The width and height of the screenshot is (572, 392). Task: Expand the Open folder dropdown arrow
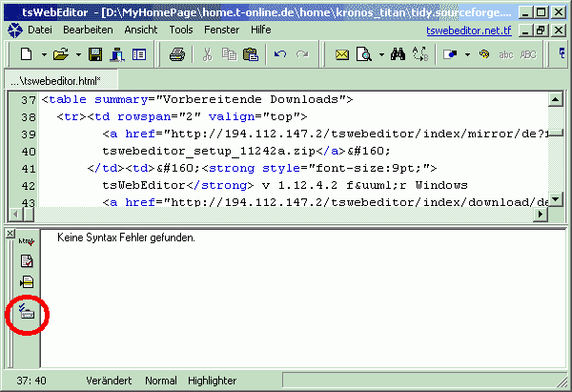(x=77, y=55)
